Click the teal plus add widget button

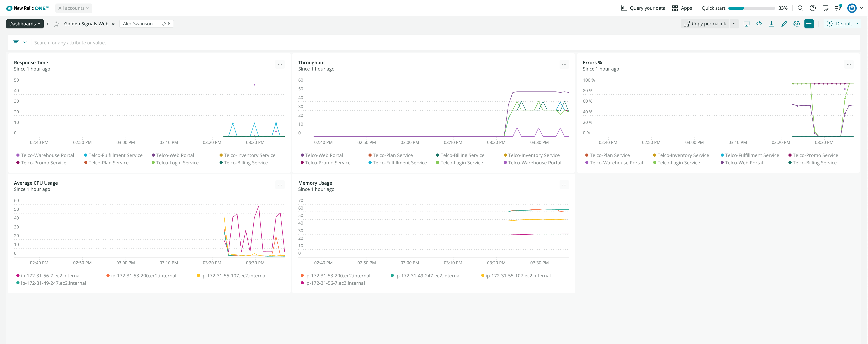[x=809, y=24]
